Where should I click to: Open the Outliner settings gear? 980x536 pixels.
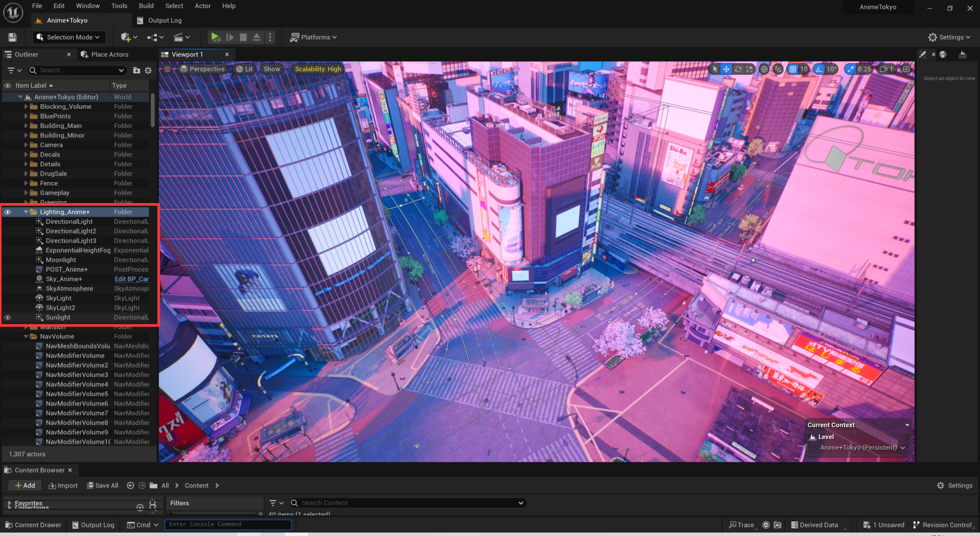[148, 71]
